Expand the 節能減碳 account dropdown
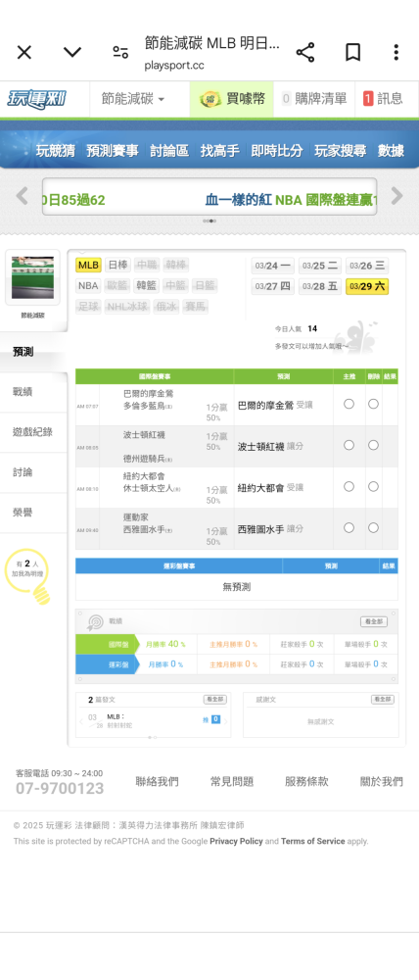The image size is (419, 980). pyautogui.click(x=133, y=99)
